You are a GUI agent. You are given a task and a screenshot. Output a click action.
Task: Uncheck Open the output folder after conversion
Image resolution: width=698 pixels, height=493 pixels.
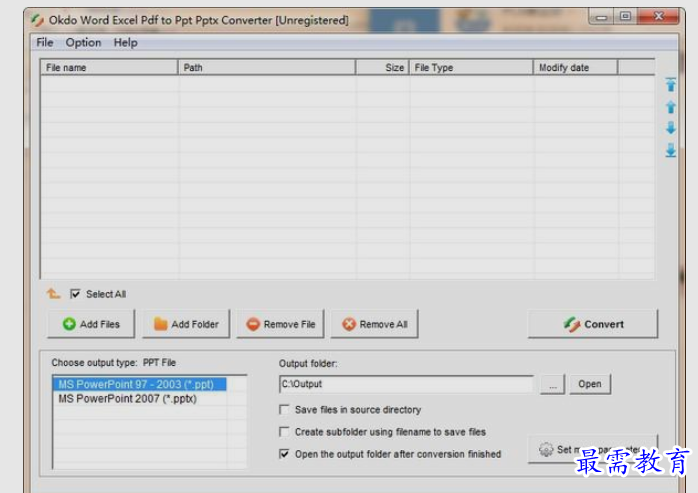284,454
